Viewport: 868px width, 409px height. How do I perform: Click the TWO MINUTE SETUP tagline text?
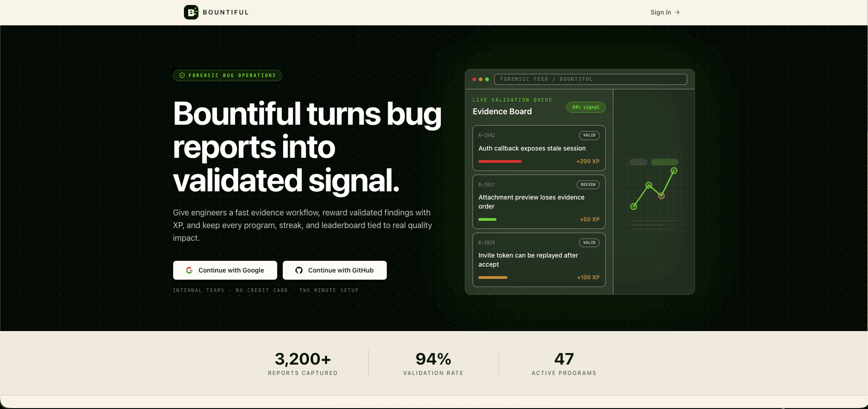tap(329, 290)
